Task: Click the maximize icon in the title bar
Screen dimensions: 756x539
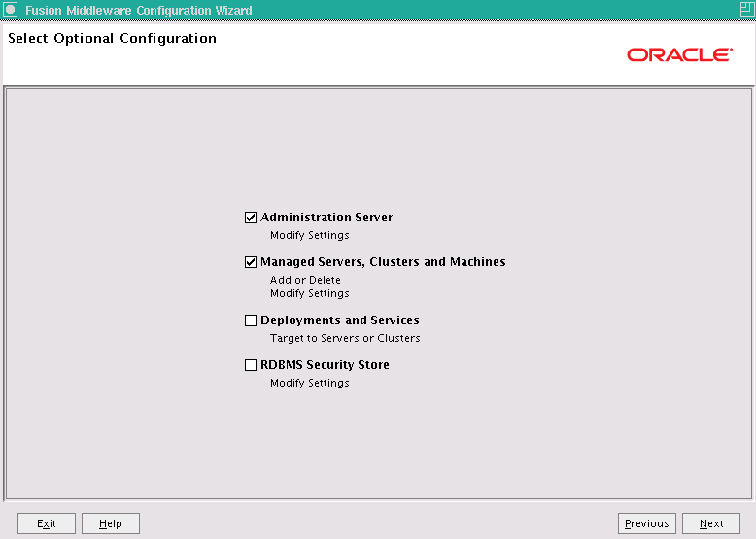Action: [x=747, y=9]
